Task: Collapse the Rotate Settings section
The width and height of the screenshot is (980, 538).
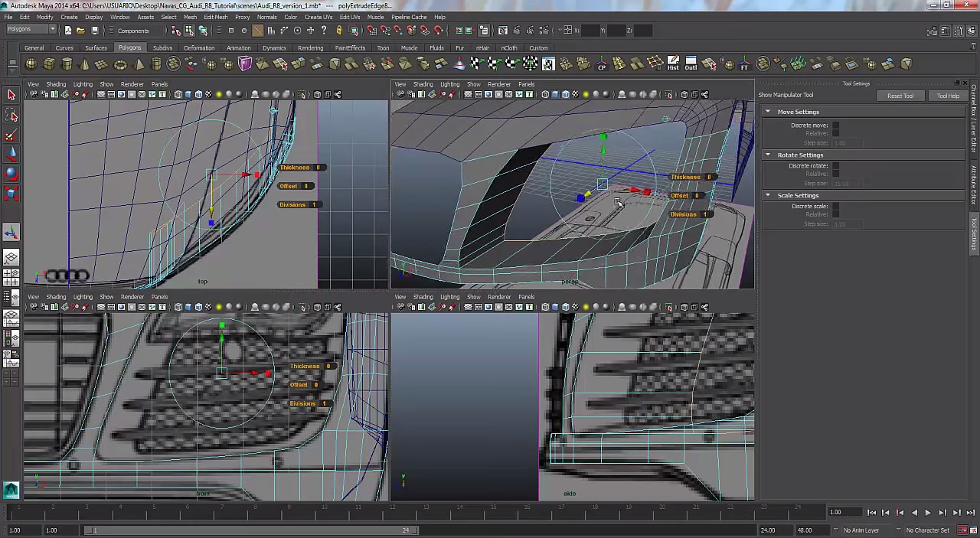Action: click(768, 155)
